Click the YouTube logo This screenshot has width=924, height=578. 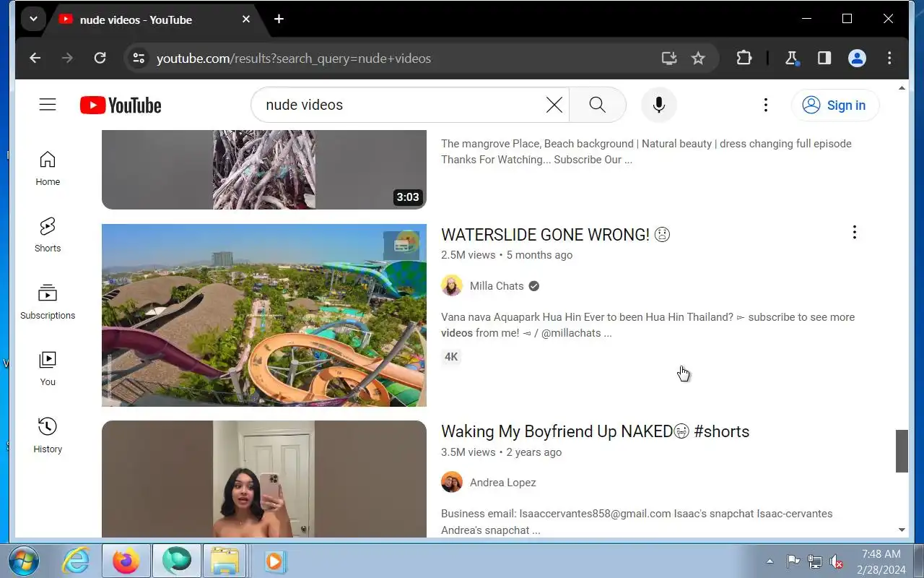coord(121,105)
